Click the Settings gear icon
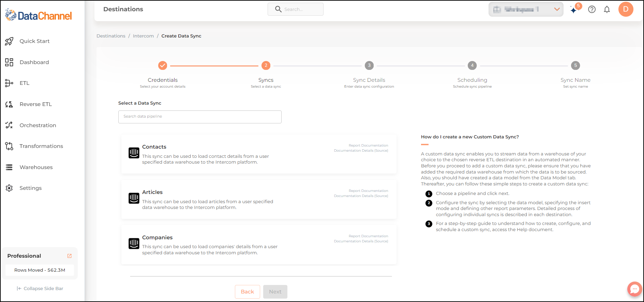644x302 pixels. (9, 188)
